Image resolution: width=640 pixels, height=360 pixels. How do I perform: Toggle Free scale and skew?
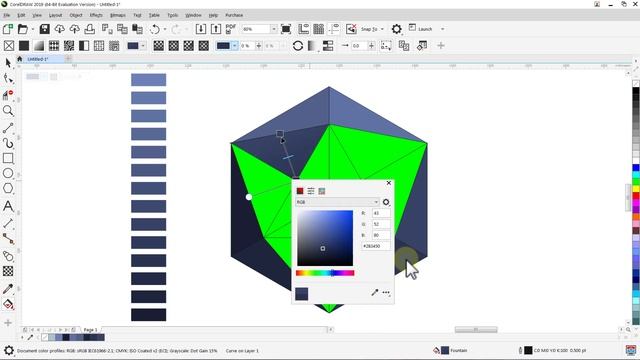(x=386, y=46)
